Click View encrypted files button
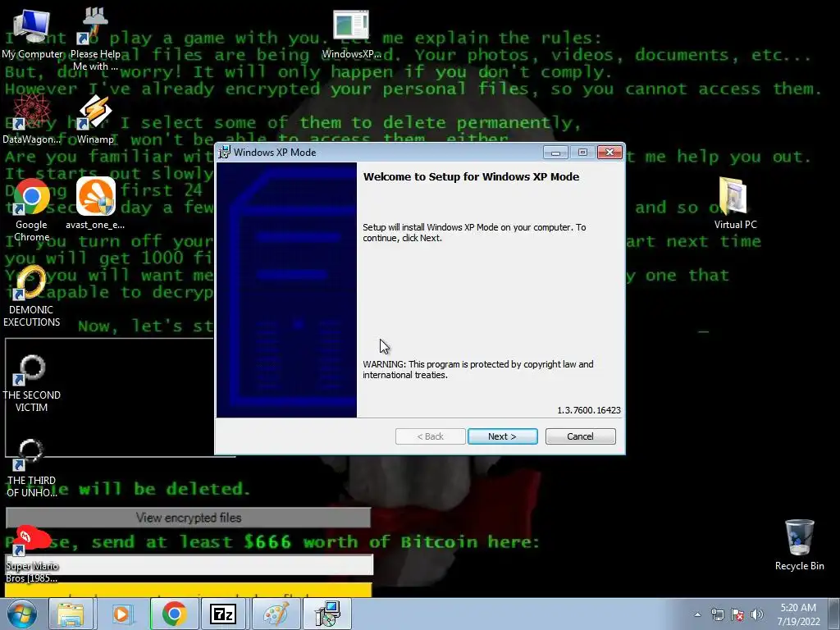 (x=188, y=518)
